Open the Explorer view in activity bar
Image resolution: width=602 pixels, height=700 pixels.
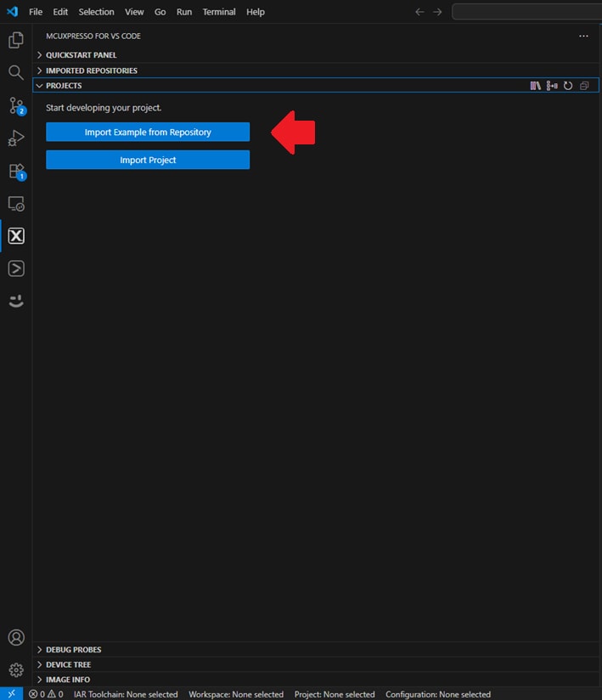click(16, 40)
